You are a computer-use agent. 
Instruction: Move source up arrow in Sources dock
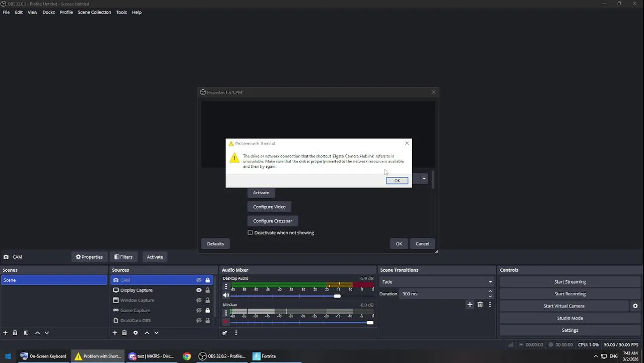coord(147,333)
